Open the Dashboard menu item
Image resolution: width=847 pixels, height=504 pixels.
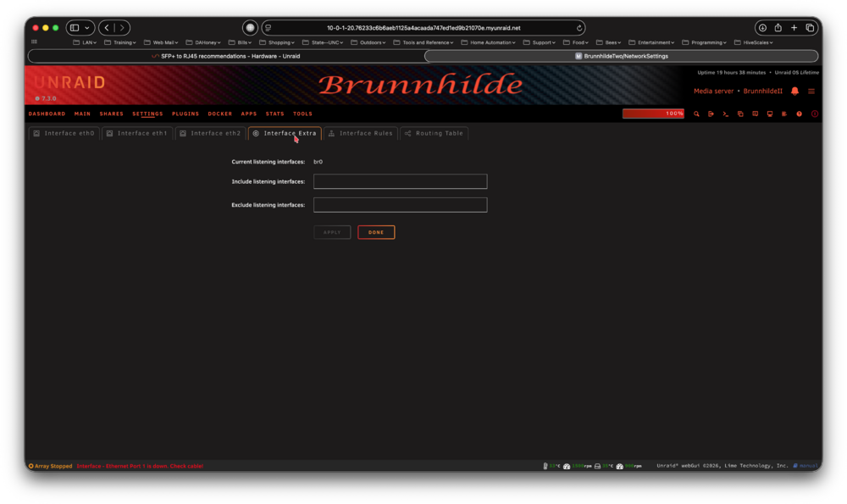click(x=47, y=114)
